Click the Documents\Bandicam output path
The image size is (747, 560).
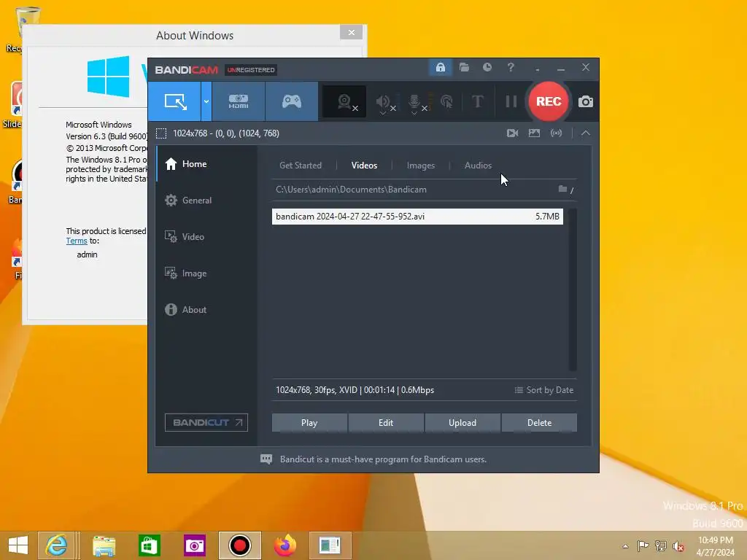point(351,190)
